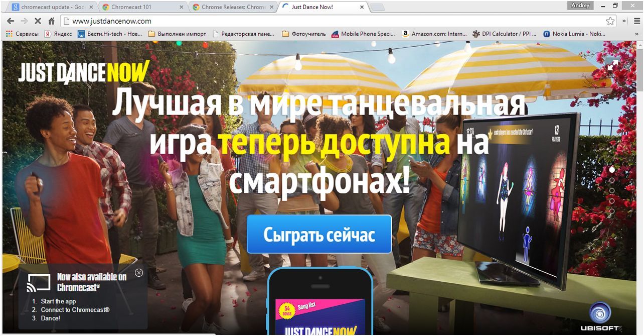
Task: Open the 'Сервисы' bookmarks apps icon
Action: tap(8, 34)
